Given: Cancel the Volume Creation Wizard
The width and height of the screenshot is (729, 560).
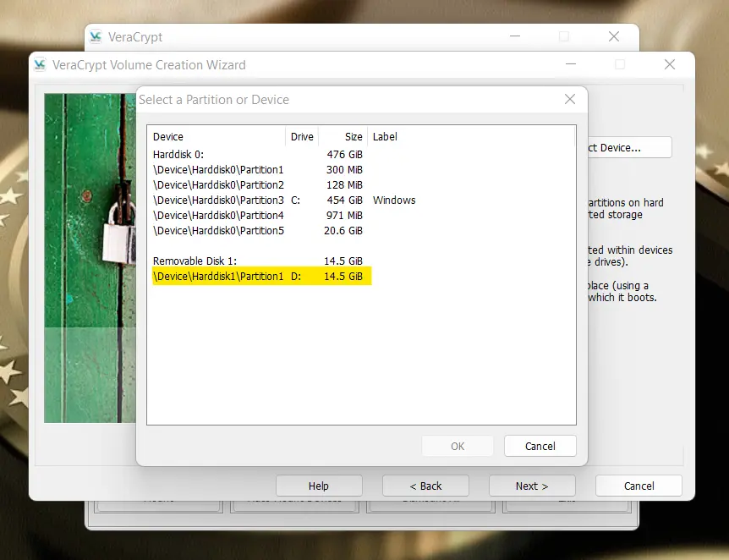Looking at the screenshot, I should pos(639,486).
